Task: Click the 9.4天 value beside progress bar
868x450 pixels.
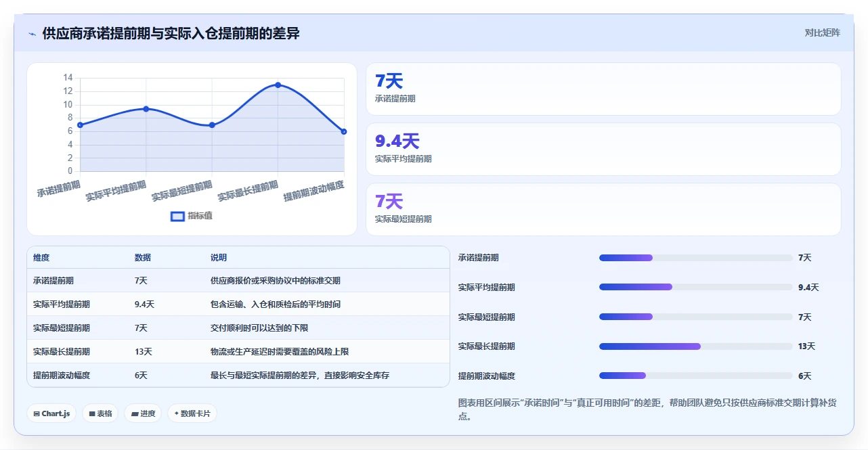Action: click(x=808, y=288)
